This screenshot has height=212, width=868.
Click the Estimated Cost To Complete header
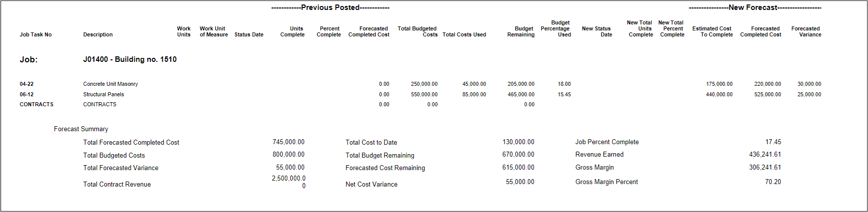click(712, 31)
